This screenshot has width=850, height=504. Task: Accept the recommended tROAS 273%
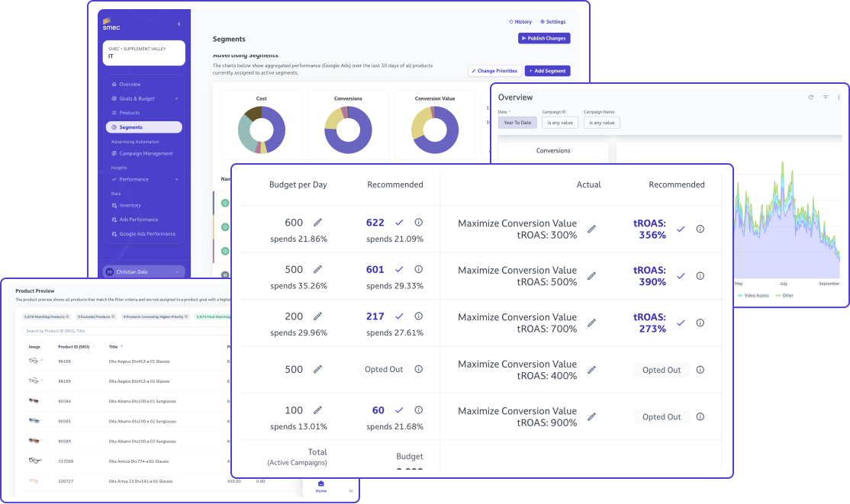pos(681,323)
